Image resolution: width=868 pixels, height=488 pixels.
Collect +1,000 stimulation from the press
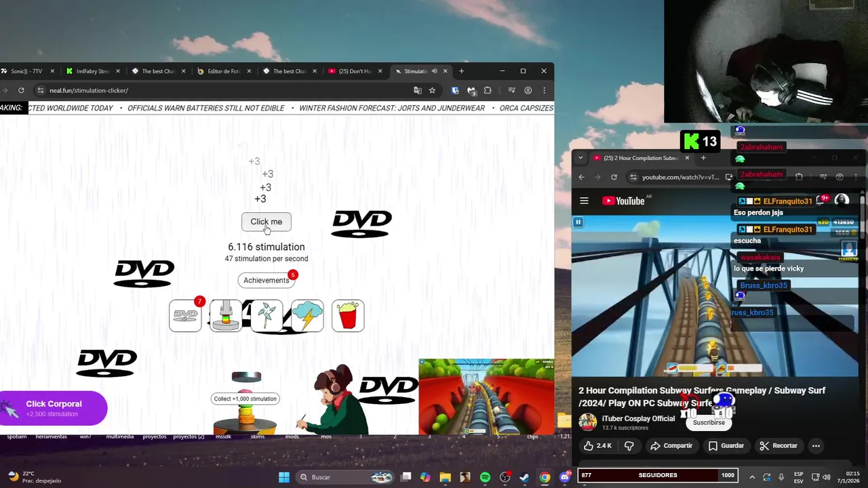point(245,399)
